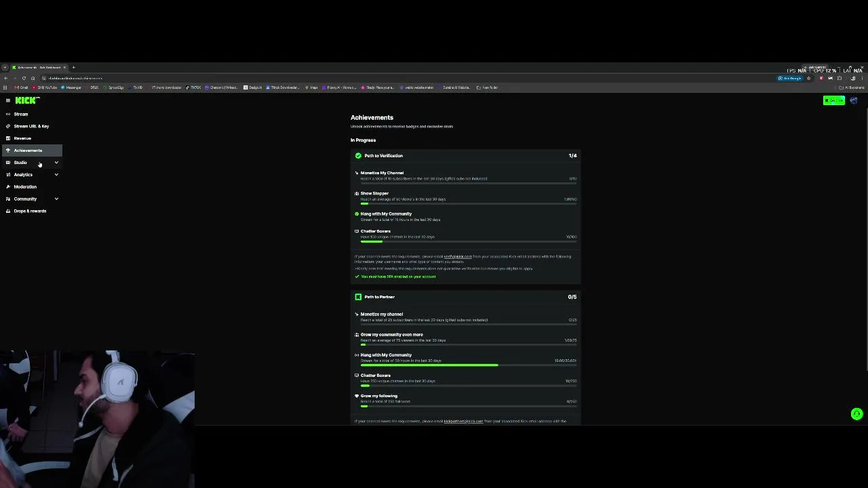Click the "Grow my following" achievement title

[379, 396]
